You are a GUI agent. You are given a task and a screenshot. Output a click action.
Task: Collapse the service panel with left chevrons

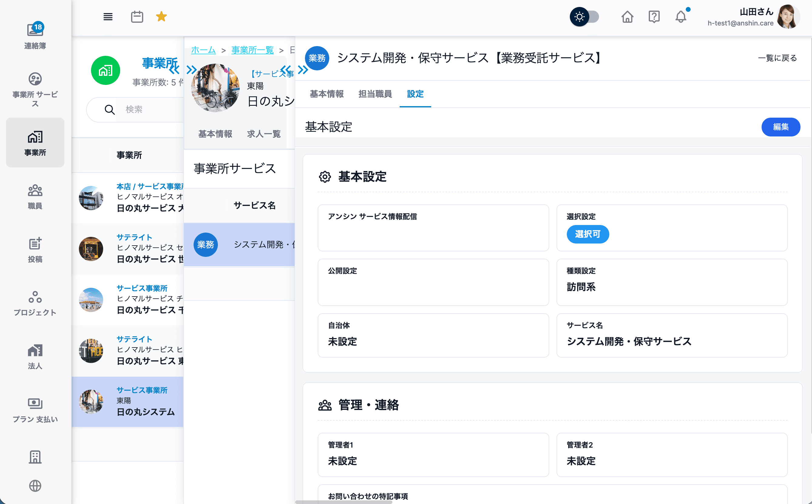coord(286,70)
